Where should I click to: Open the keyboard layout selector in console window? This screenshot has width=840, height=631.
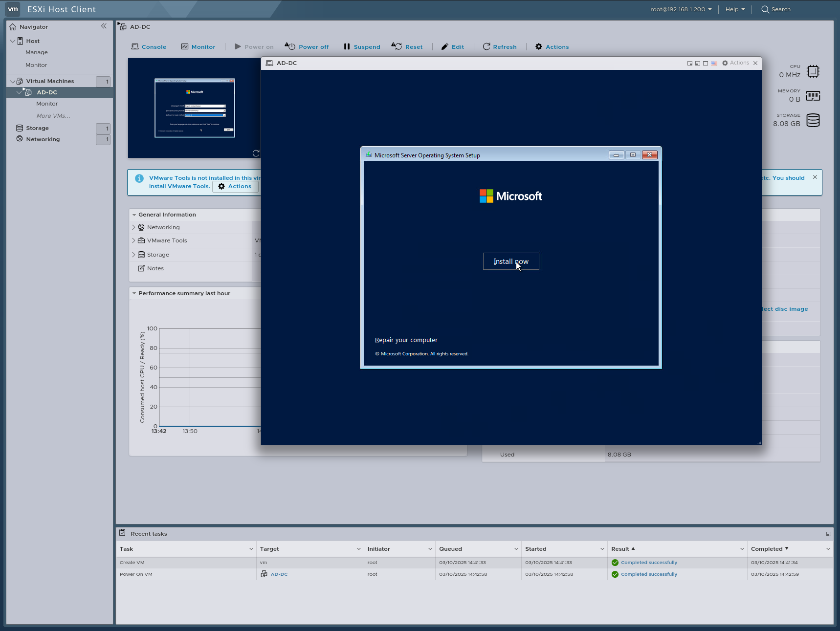coord(714,63)
